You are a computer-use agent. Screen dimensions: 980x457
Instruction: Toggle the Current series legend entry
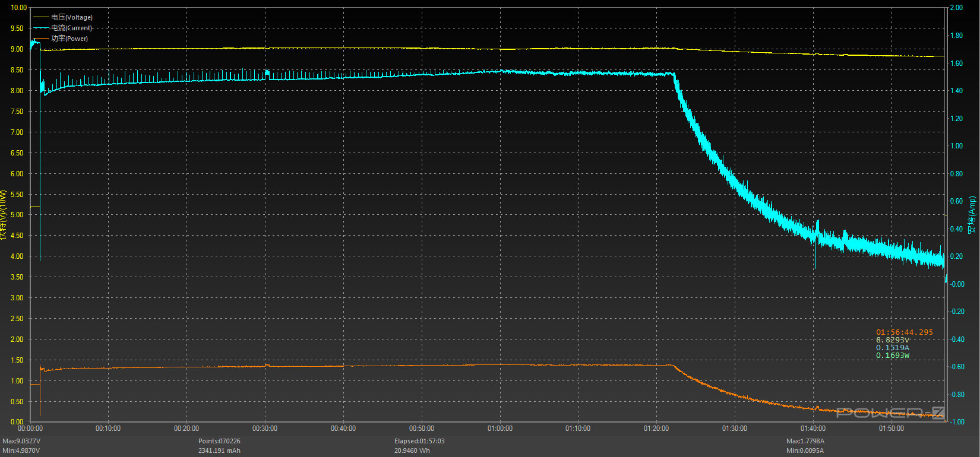tap(72, 28)
